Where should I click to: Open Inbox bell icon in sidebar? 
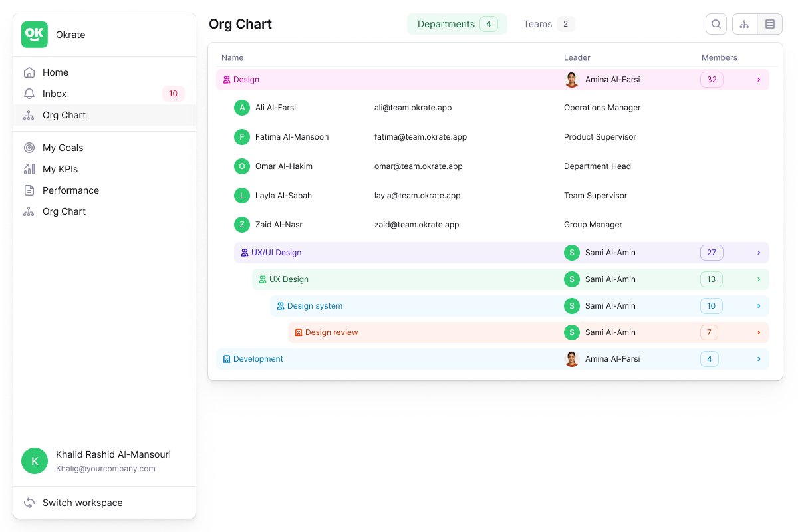29,94
